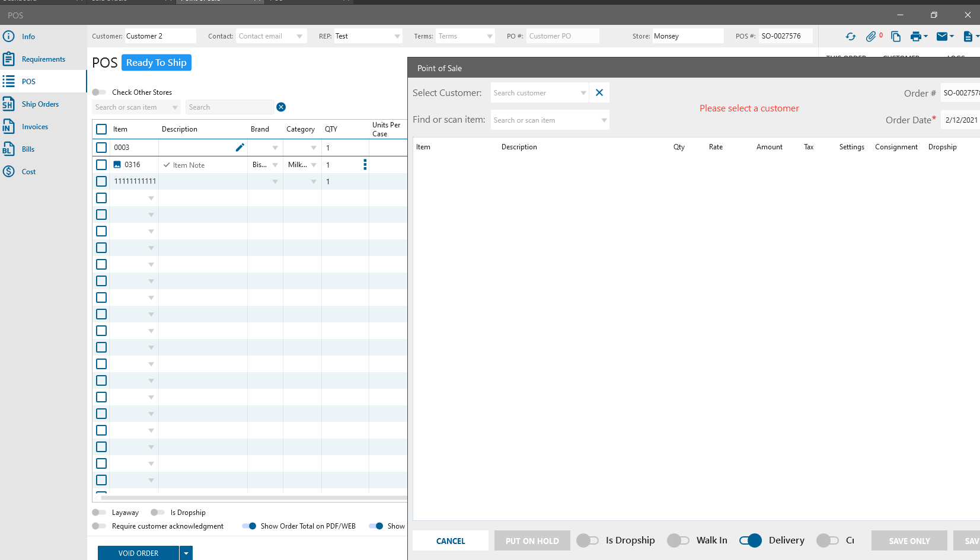Image resolution: width=980 pixels, height=560 pixels.
Task: Click the Customer field showing Customer 2
Action: 160,36
